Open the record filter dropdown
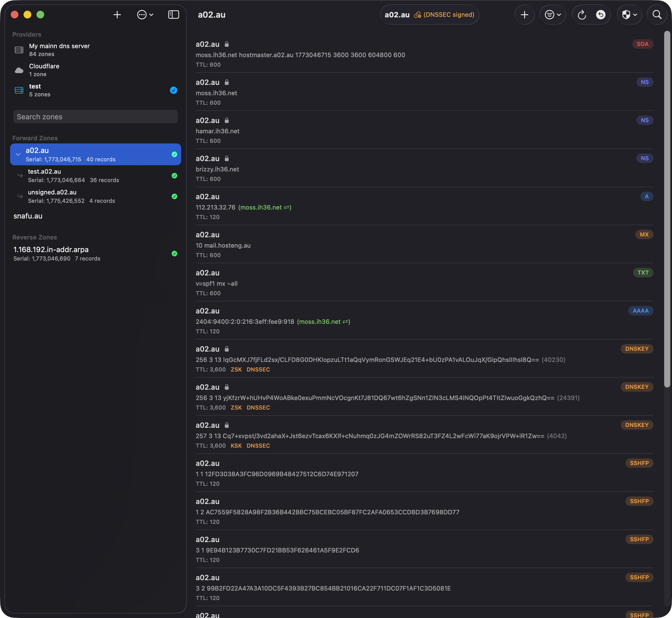The width and height of the screenshot is (672, 618). [x=553, y=15]
